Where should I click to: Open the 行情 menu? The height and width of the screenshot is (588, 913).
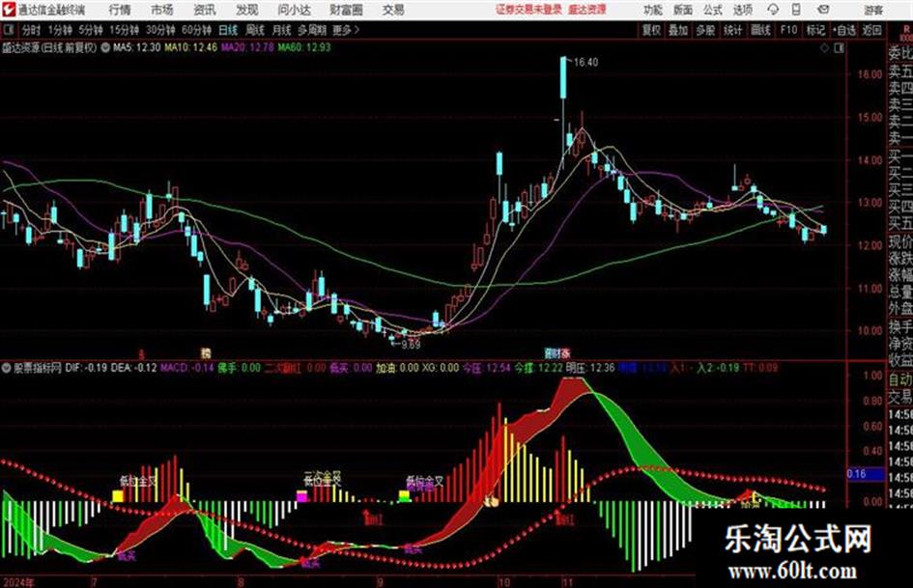pos(120,10)
